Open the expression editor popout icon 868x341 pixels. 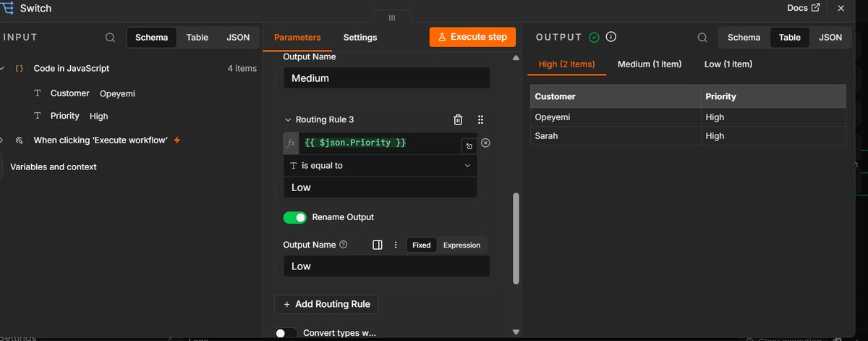[x=469, y=146]
